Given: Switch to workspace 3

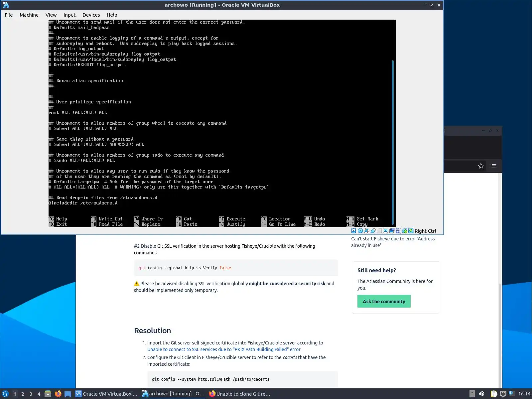Looking at the screenshot, I should 31,394.
